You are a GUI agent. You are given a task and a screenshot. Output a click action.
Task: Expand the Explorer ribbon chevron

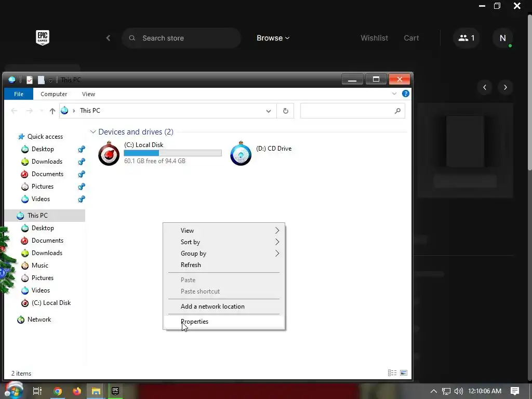point(394,94)
